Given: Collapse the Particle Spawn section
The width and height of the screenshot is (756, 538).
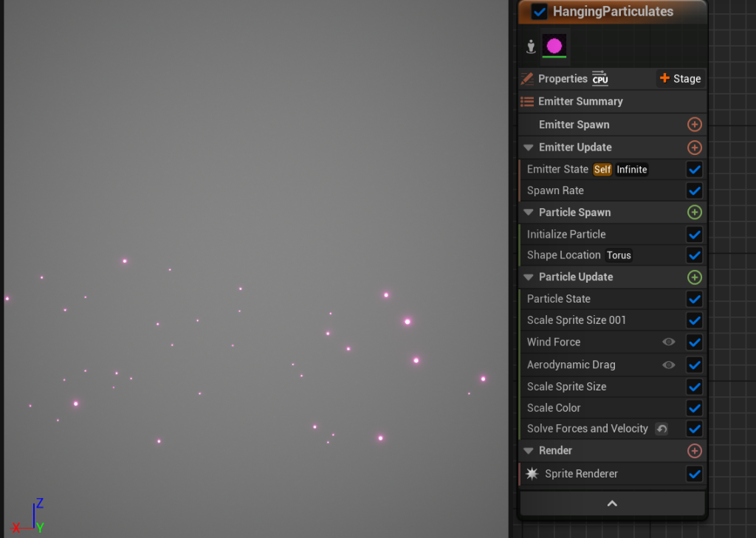Looking at the screenshot, I should (x=529, y=213).
